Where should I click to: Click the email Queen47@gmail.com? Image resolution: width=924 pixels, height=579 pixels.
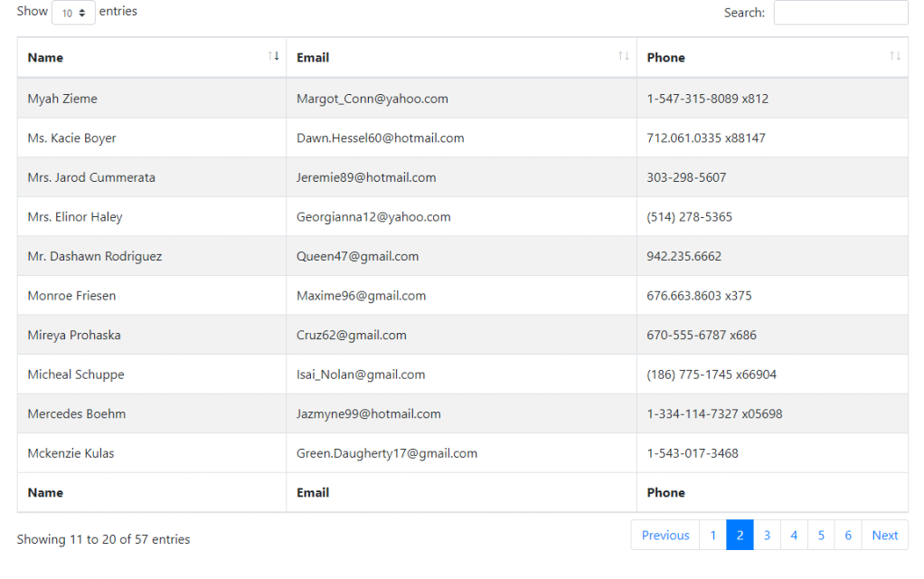[x=357, y=256]
